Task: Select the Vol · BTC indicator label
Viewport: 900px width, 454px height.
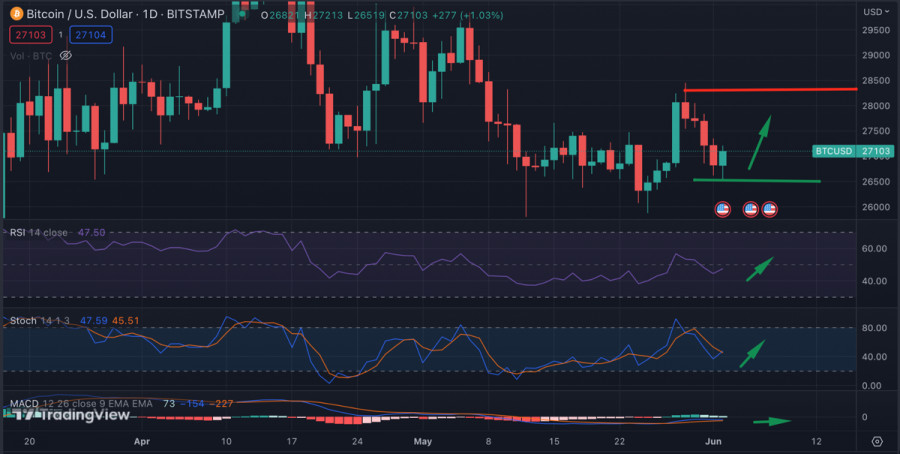Action: [x=31, y=56]
